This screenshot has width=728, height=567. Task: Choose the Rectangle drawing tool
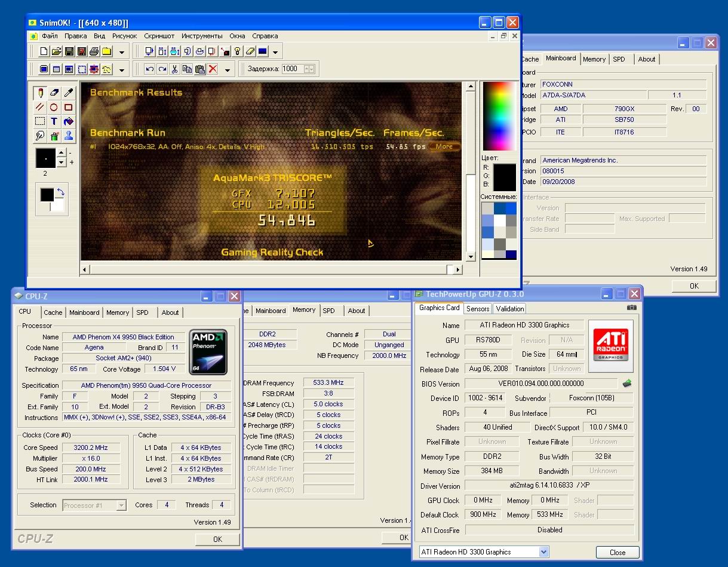(x=69, y=107)
